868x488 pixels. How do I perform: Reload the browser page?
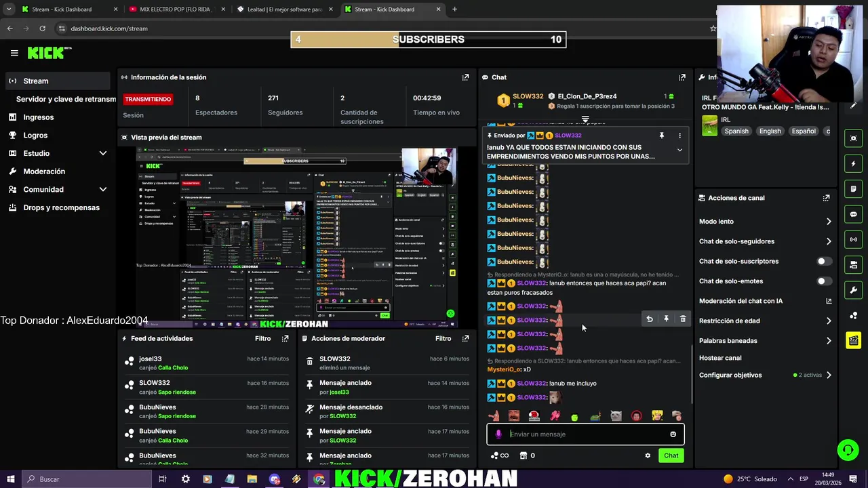pos(42,28)
